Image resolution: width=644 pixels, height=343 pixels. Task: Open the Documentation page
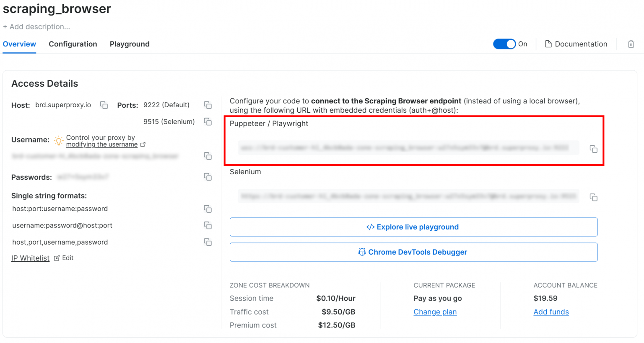(576, 44)
